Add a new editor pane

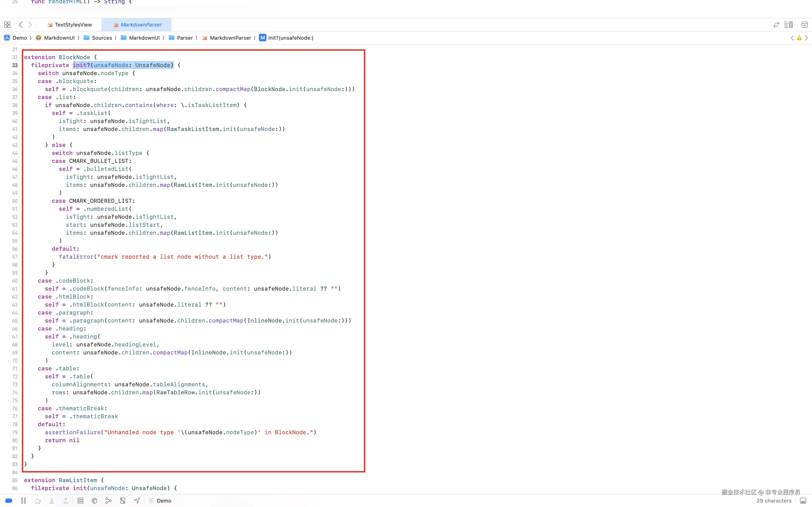click(805, 24)
